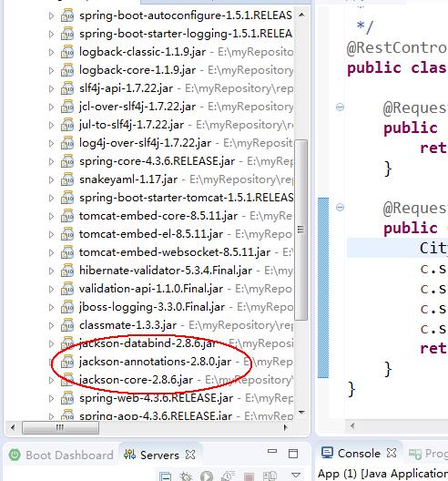Open the Progress tab
448x481 pixels.
click(428, 454)
